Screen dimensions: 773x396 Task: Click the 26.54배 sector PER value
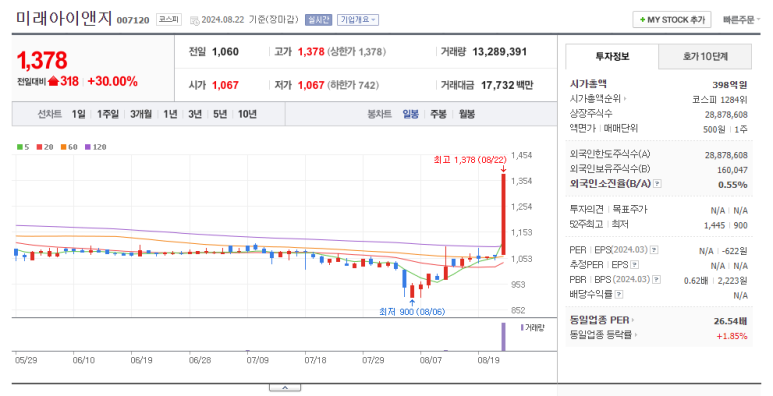[731, 321]
